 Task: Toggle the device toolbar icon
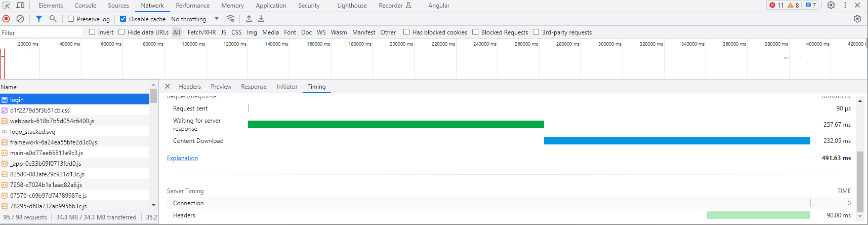pos(20,5)
